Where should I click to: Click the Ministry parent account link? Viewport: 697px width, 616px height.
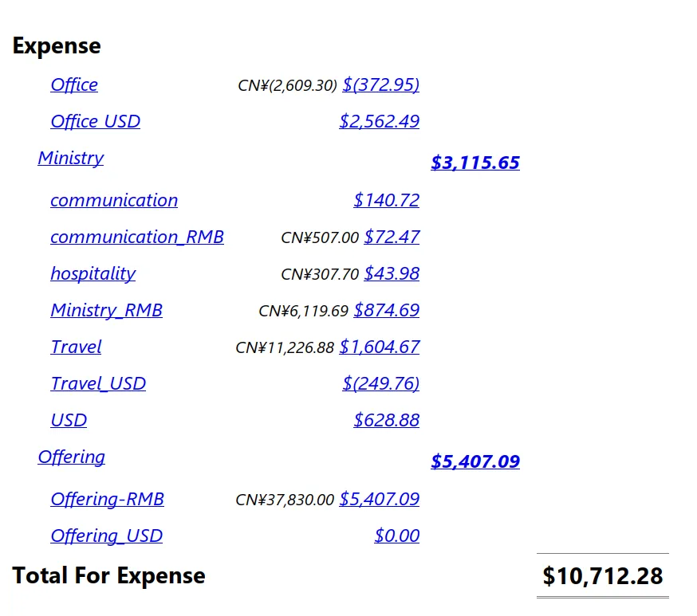70,158
